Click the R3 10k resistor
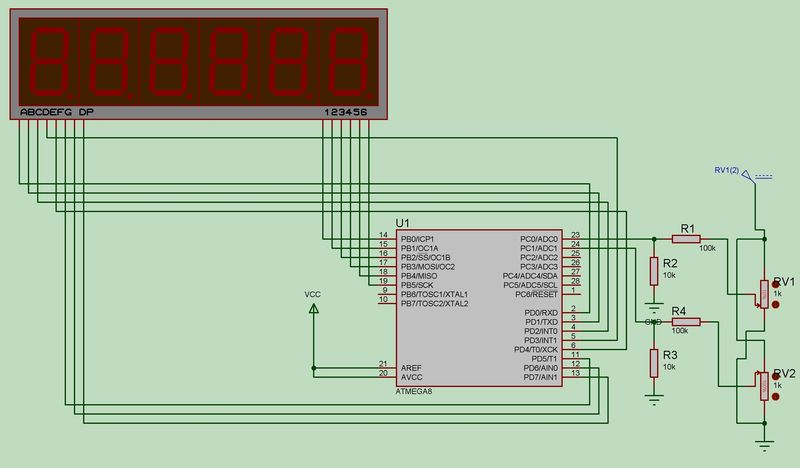Screen dimensions: 800x468 [654, 363]
